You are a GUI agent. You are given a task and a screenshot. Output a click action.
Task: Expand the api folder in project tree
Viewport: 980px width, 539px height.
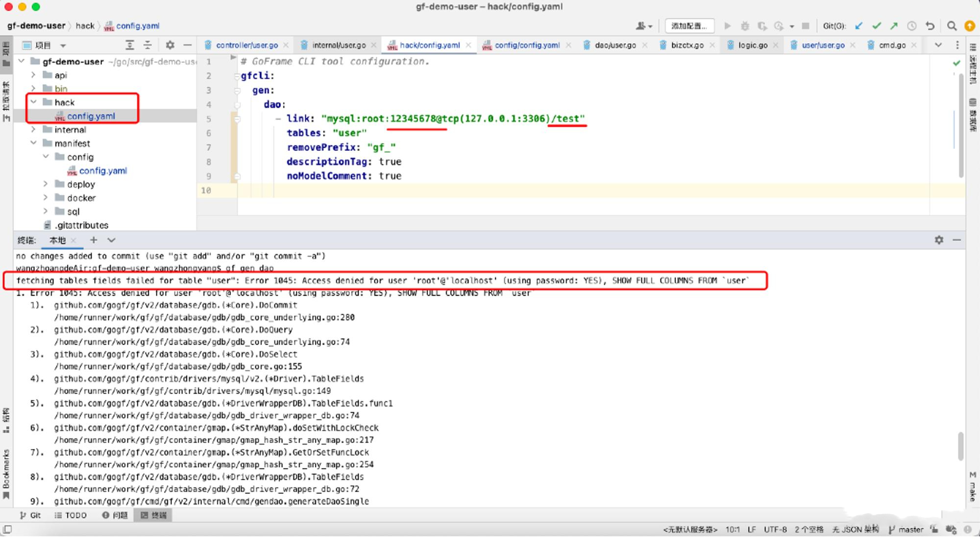34,75
